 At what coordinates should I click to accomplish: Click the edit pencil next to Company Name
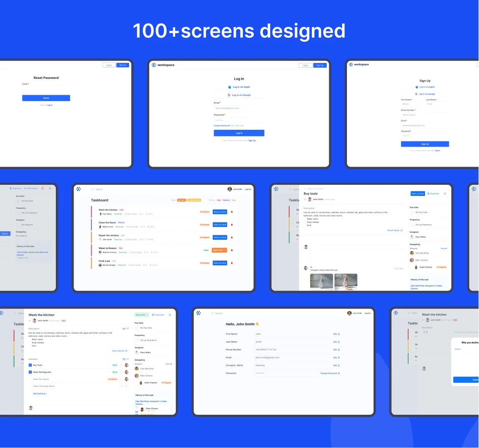(339, 366)
